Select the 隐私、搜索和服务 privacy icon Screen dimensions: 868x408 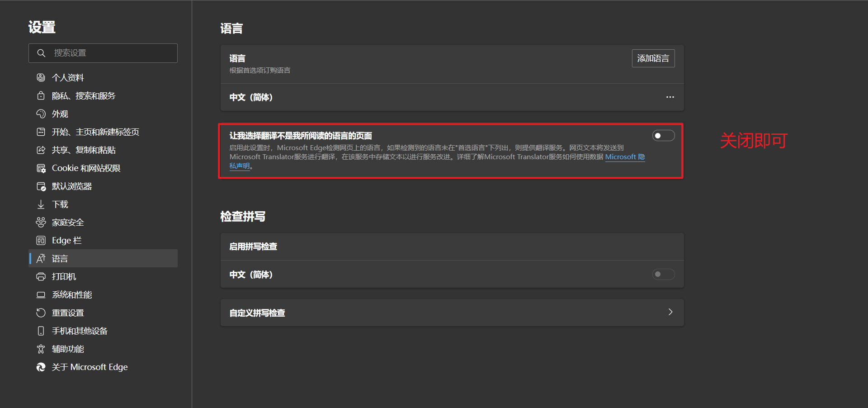pyautogui.click(x=41, y=95)
